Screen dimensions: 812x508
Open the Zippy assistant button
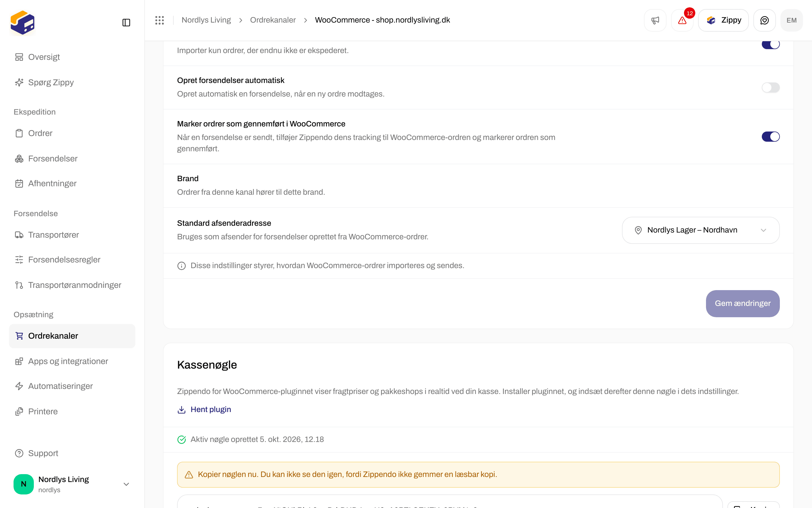723,20
